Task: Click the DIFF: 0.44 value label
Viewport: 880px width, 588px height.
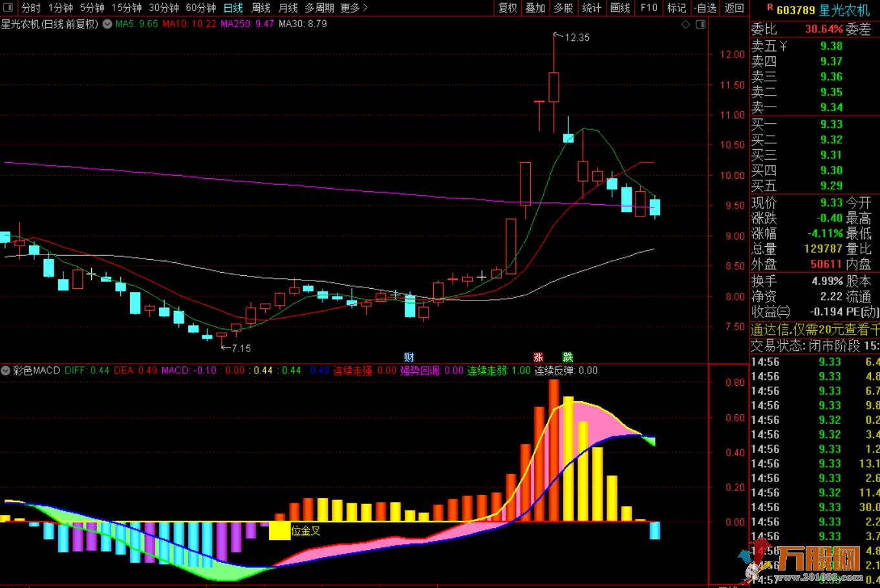Action: pos(87,371)
